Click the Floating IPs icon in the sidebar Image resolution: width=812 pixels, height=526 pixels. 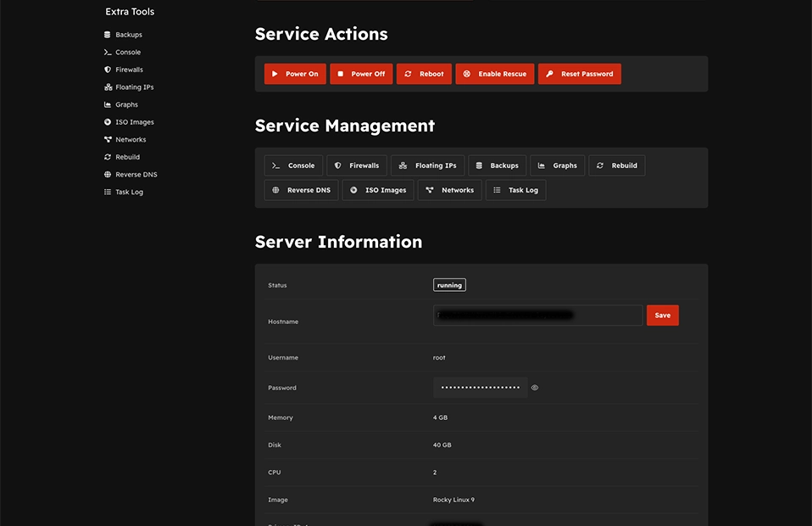(x=108, y=87)
